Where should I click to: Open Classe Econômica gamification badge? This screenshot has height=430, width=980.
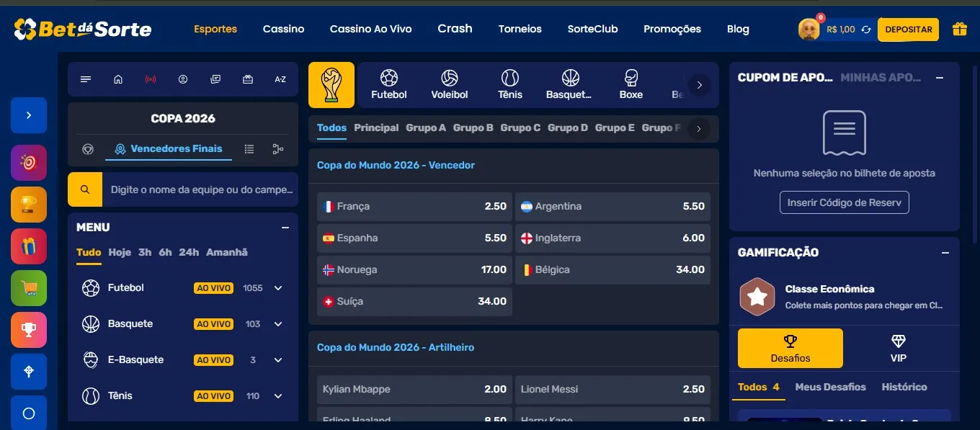757,297
